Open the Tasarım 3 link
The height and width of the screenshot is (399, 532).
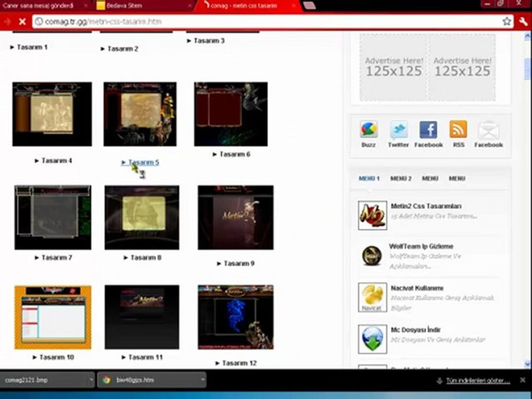click(206, 40)
